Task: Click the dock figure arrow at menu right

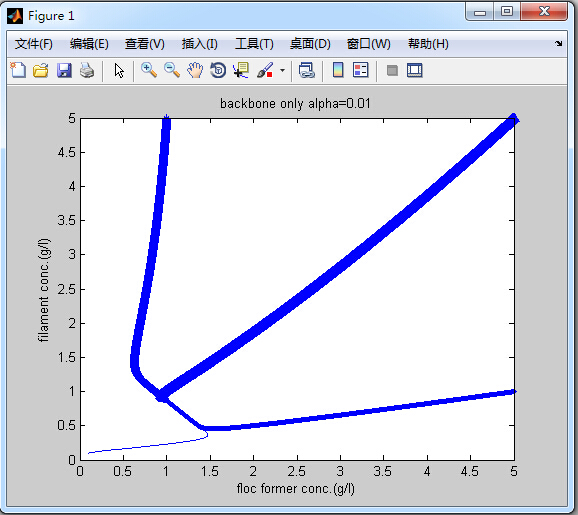Action: 558,44
